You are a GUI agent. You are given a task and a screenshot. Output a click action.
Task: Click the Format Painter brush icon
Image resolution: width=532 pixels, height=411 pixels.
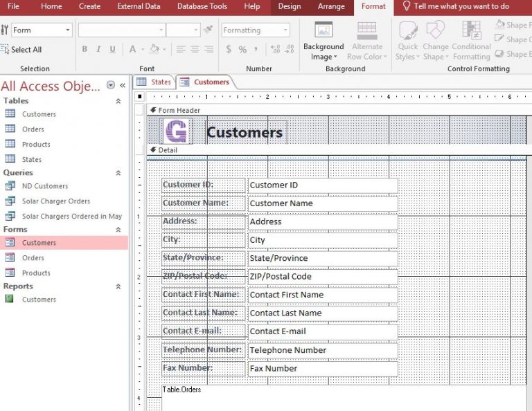click(x=209, y=30)
